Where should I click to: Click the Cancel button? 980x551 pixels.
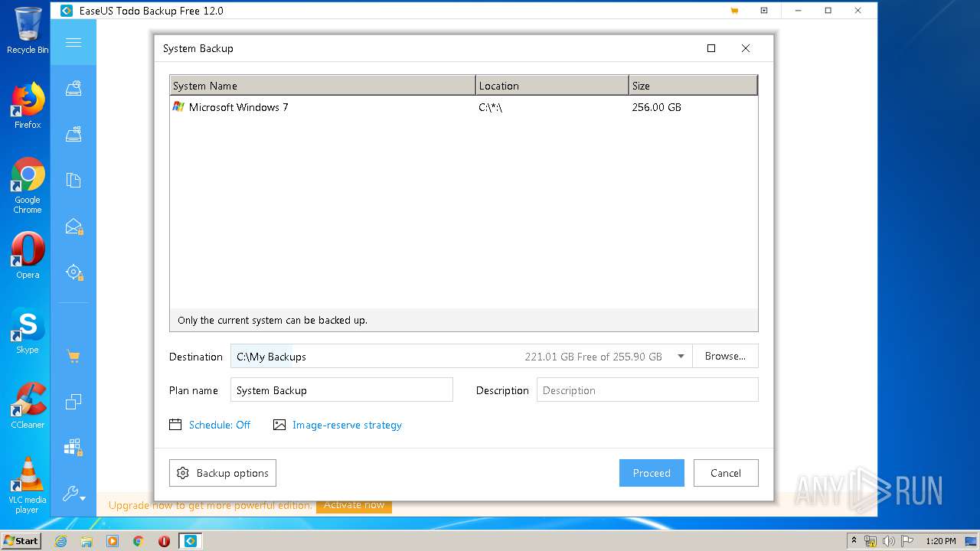pos(726,473)
